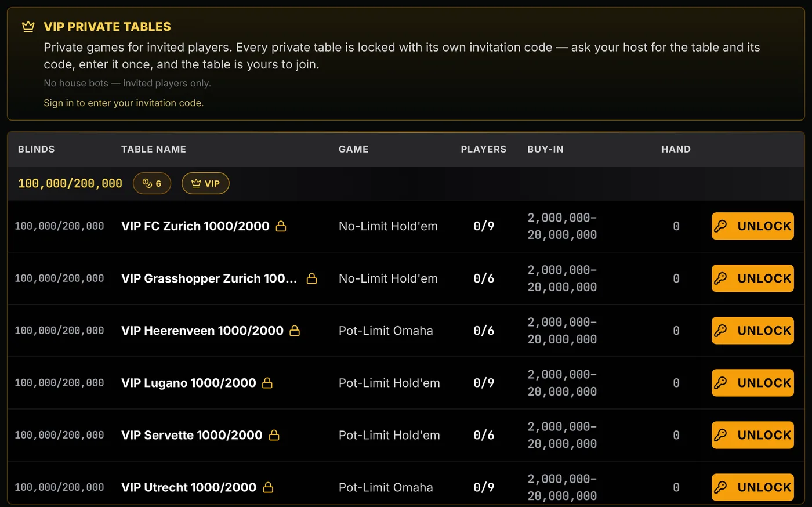This screenshot has width=812, height=507.
Task: Click the VIP crown badge in the blinds group row
Action: (205, 183)
